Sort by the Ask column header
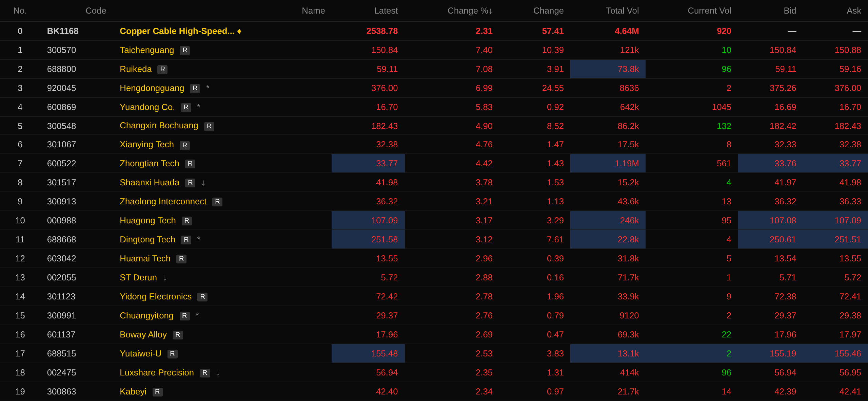Screen dimensions: 868x406 click(x=854, y=11)
